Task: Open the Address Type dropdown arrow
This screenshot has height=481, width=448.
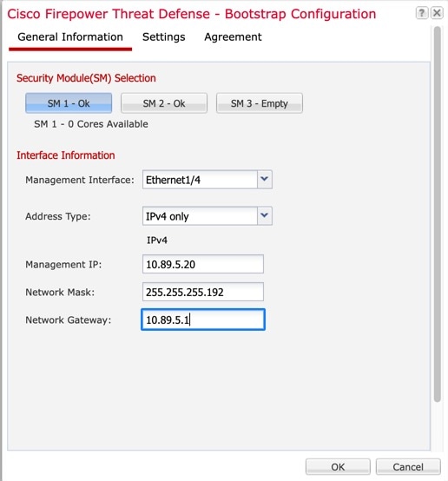Action: tap(265, 216)
